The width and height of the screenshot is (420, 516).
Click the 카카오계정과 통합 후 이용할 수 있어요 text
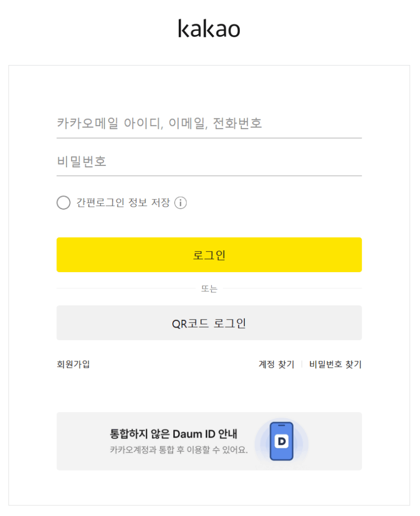(x=179, y=450)
